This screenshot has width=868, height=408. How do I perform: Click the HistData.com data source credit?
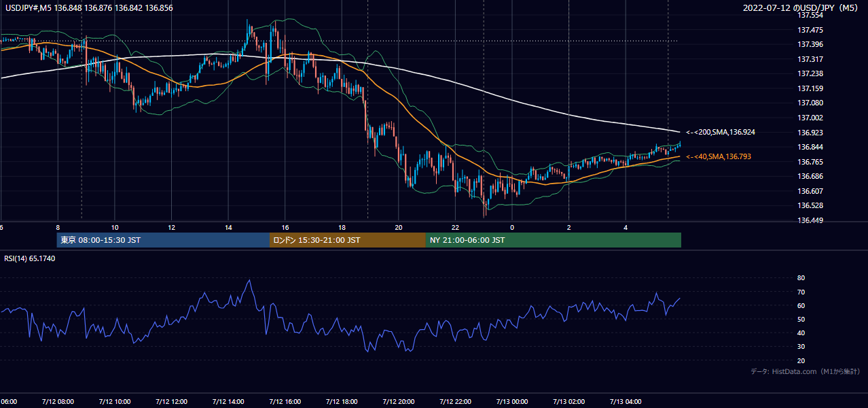806,371
